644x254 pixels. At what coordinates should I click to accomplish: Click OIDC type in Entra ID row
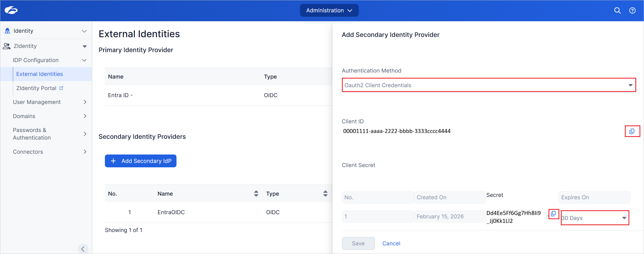[271, 95]
